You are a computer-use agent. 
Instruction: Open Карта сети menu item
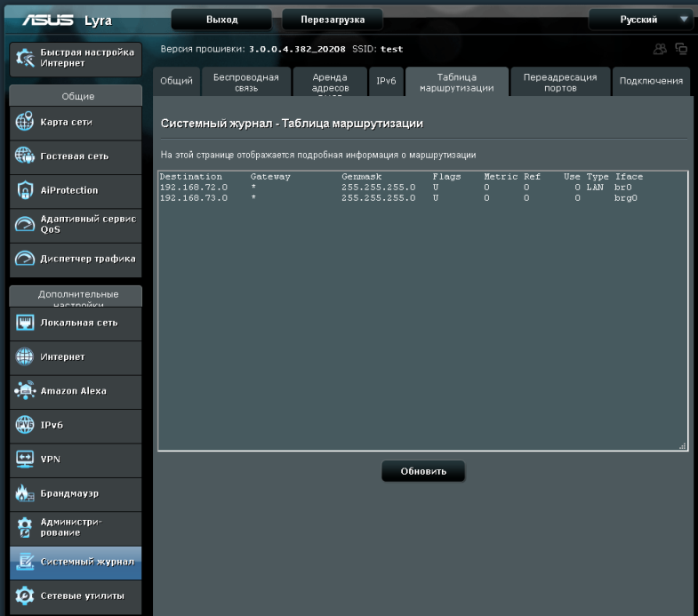tap(76, 123)
